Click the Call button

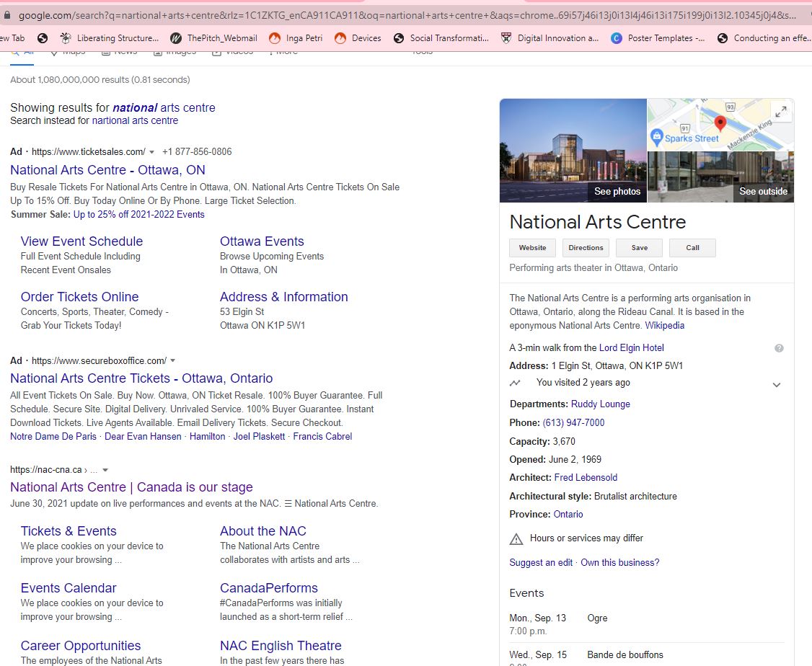pos(692,248)
